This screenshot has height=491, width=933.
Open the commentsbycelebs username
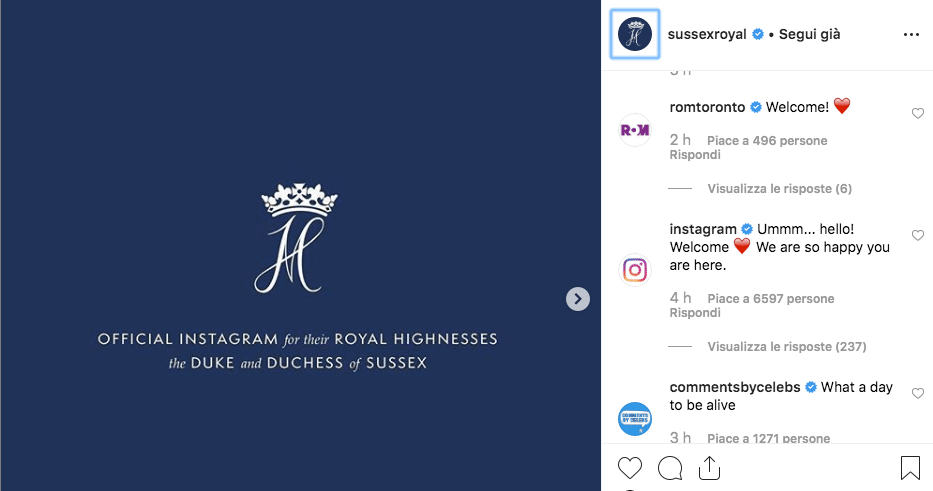tap(735, 388)
